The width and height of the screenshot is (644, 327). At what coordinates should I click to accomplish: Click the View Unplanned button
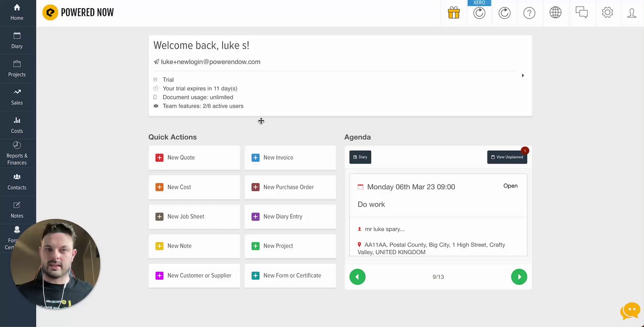point(507,157)
